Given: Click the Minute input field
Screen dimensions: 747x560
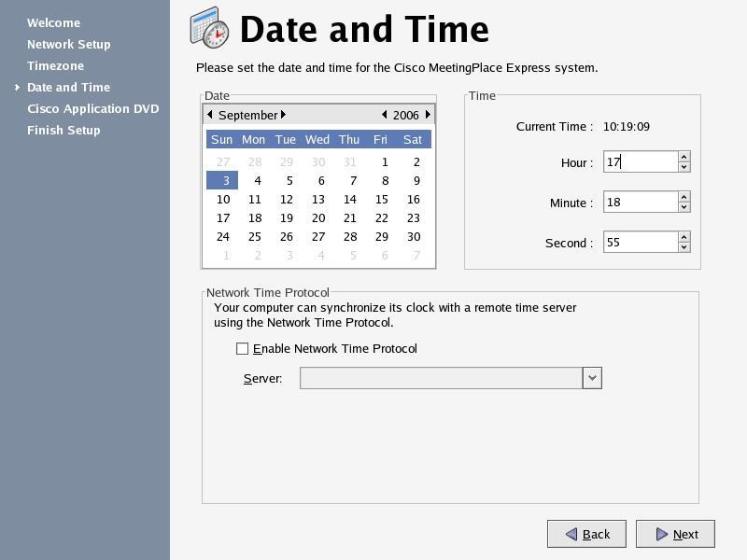Looking at the screenshot, I should (x=641, y=202).
